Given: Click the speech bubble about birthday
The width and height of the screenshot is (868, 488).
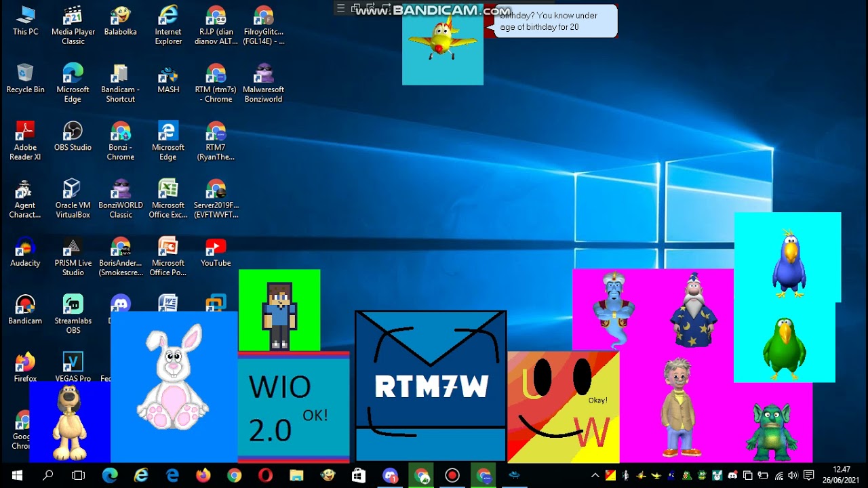Looking at the screenshot, I should [x=556, y=22].
